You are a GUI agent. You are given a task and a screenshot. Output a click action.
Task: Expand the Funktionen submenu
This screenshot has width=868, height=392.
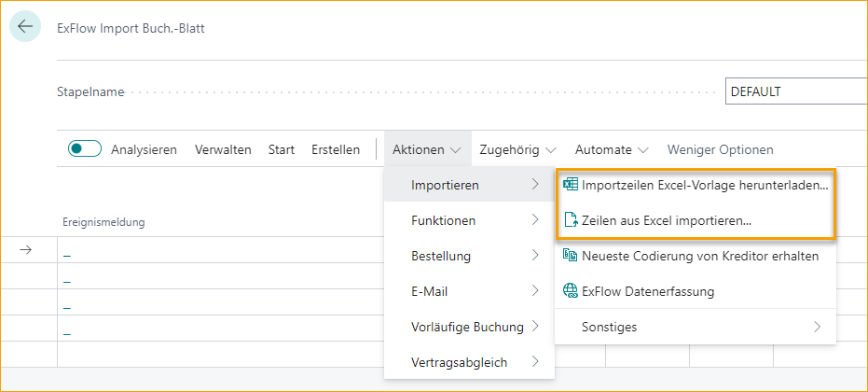tap(470, 220)
